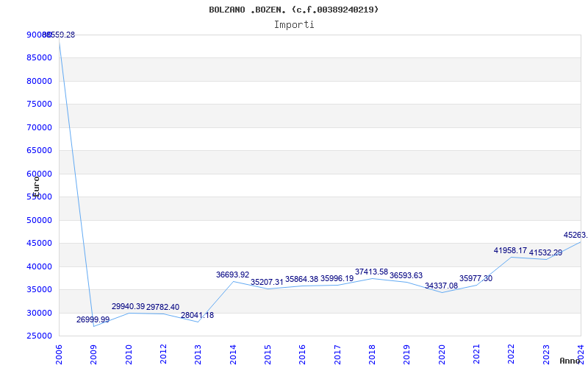This screenshot has height=368, width=588.
Task: Select the chart title BOLZANO .BOZEN.
Action: [293, 10]
